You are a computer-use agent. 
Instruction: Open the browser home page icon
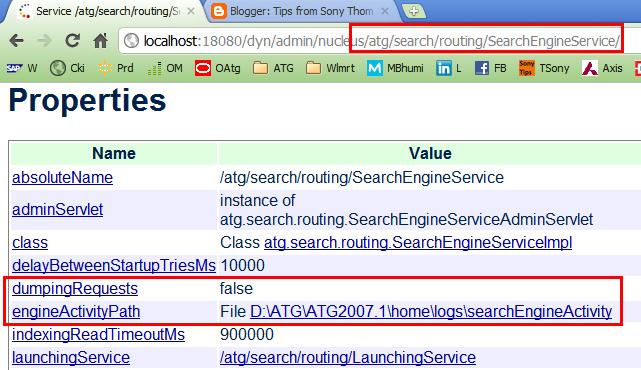point(100,40)
